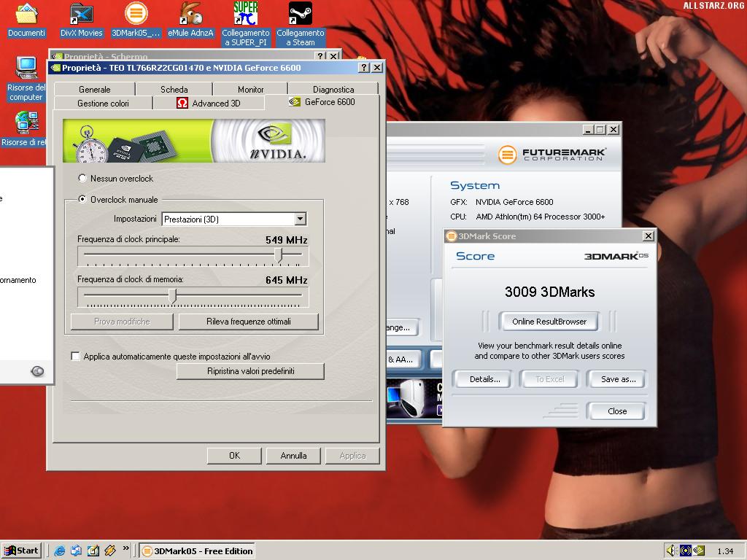This screenshot has width=747, height=560.
Task: Click the 645 MHz memory clock value
Action: tap(286, 280)
